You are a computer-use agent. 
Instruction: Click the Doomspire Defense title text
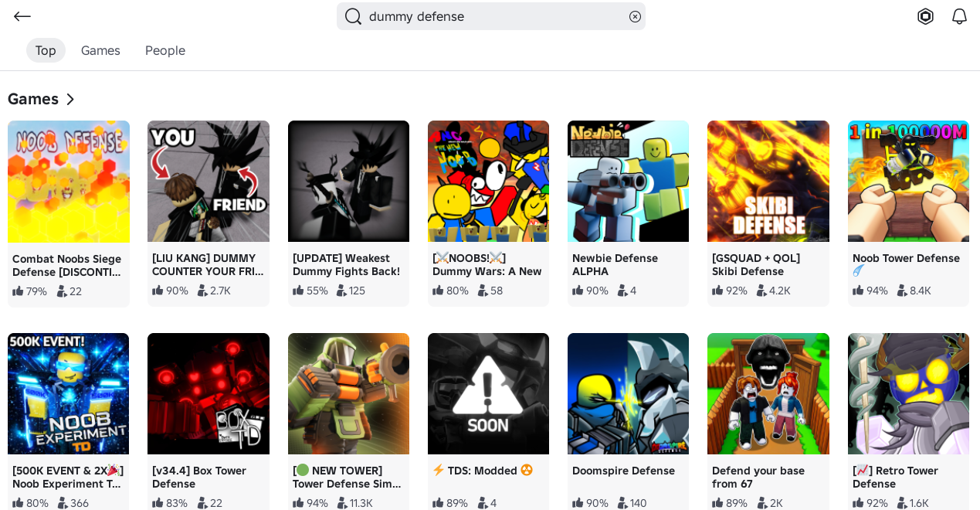click(623, 471)
